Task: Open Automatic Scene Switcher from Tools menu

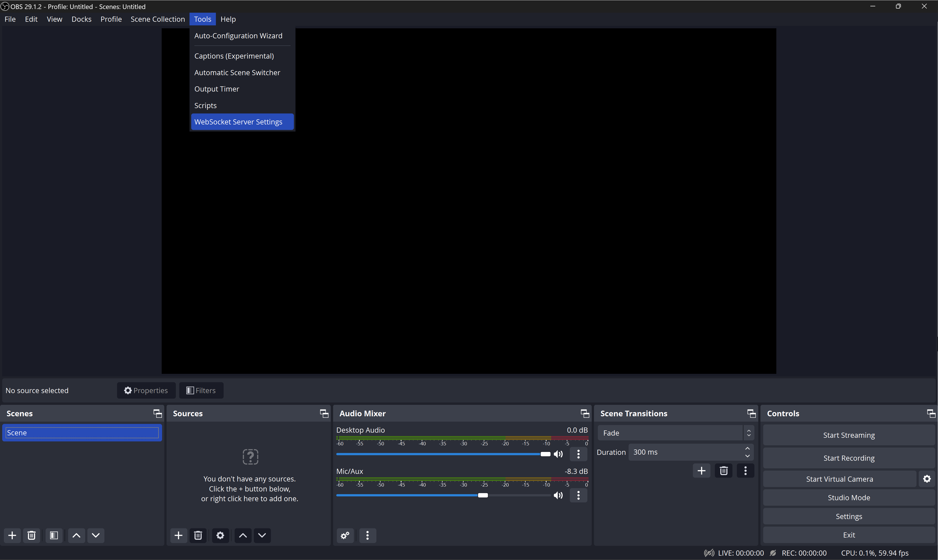Action: click(237, 72)
